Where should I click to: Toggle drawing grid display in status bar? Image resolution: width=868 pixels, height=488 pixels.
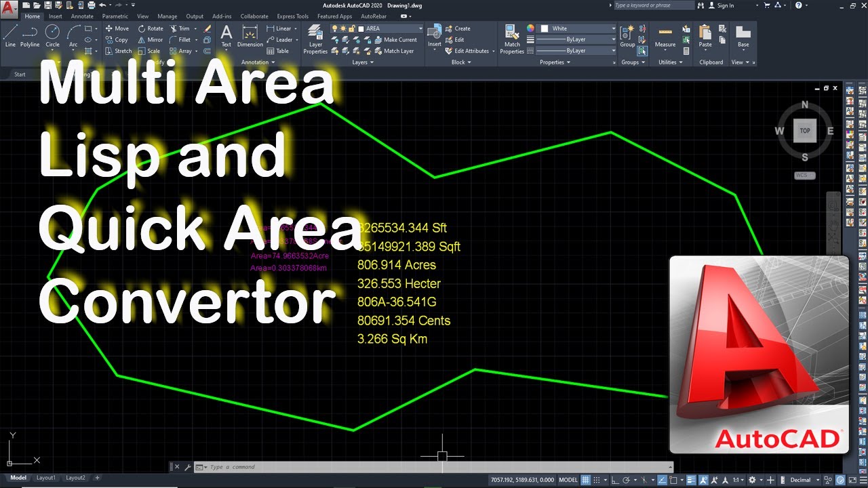coord(586,480)
